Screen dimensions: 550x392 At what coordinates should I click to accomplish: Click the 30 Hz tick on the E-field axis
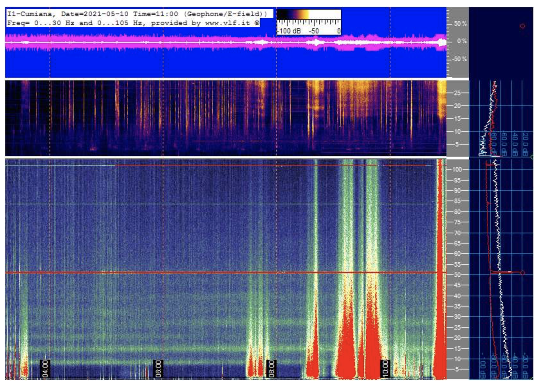point(457,316)
